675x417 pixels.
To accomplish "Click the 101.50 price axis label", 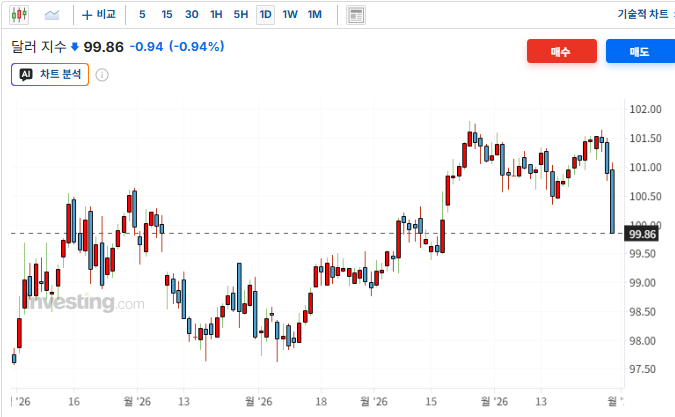I will pos(645,138).
